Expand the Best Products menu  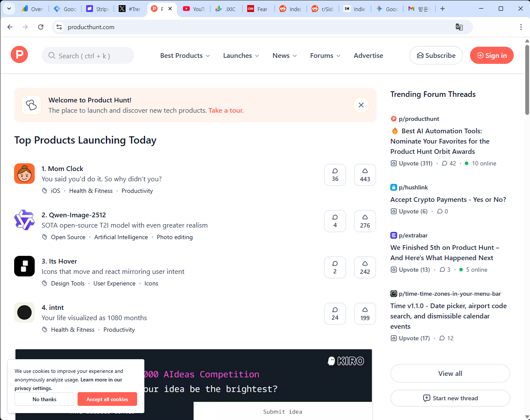pos(185,56)
